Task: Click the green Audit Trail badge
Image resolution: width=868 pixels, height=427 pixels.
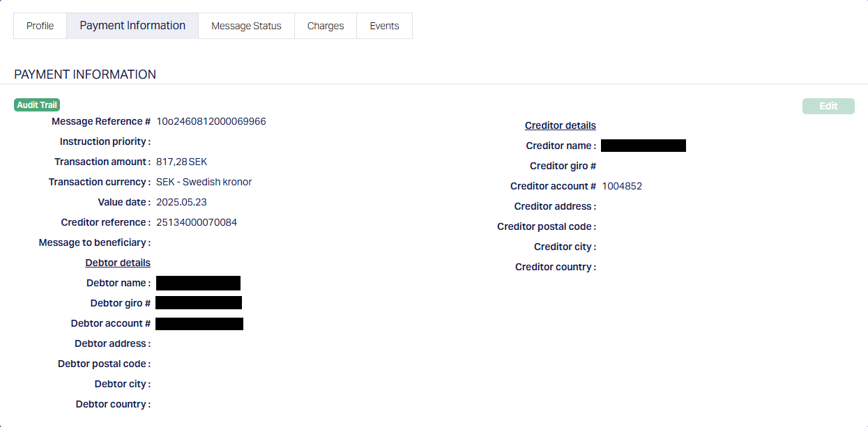Action: (37, 105)
